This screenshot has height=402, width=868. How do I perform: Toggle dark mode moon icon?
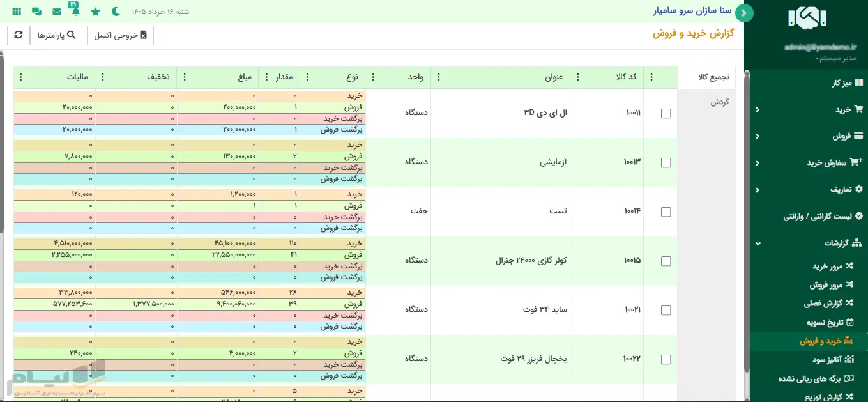click(x=116, y=12)
